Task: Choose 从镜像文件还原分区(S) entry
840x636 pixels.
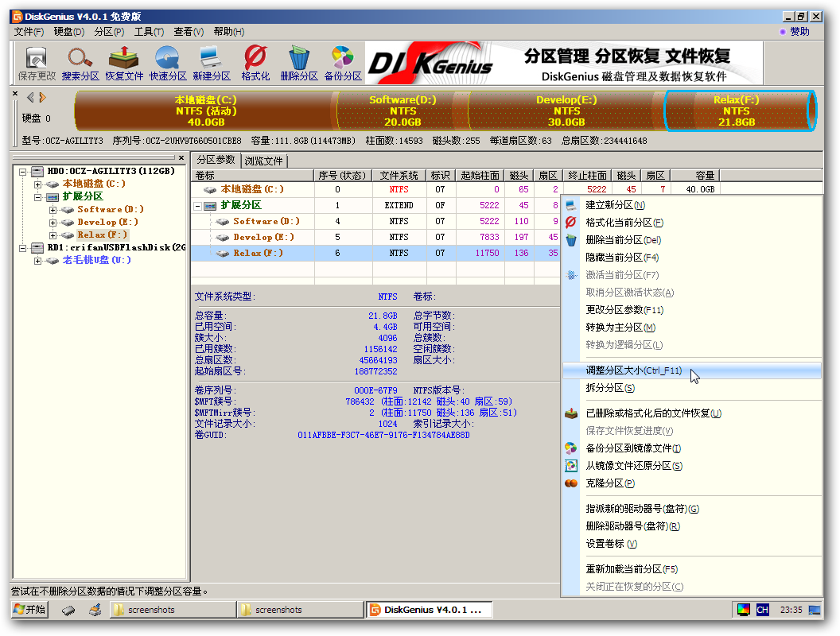Action: (x=691, y=466)
